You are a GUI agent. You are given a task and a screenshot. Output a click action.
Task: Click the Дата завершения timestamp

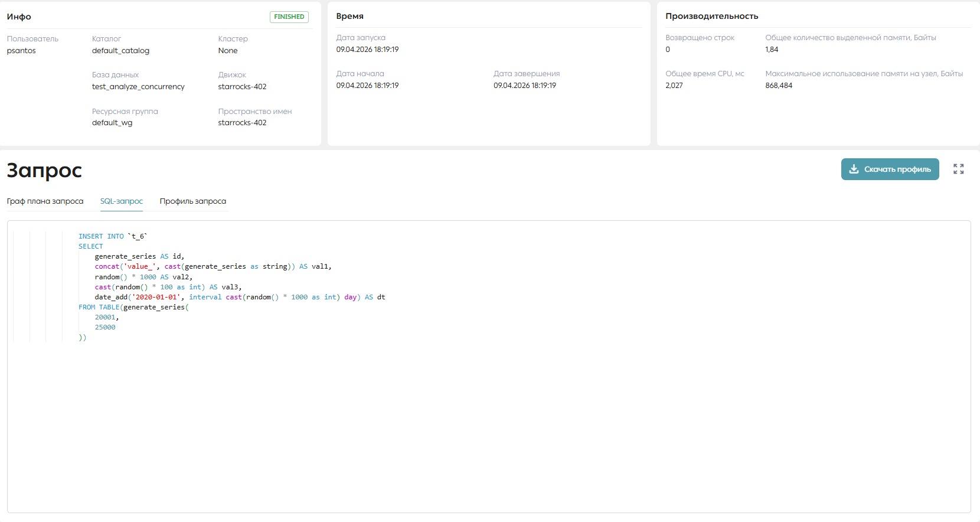click(x=525, y=86)
